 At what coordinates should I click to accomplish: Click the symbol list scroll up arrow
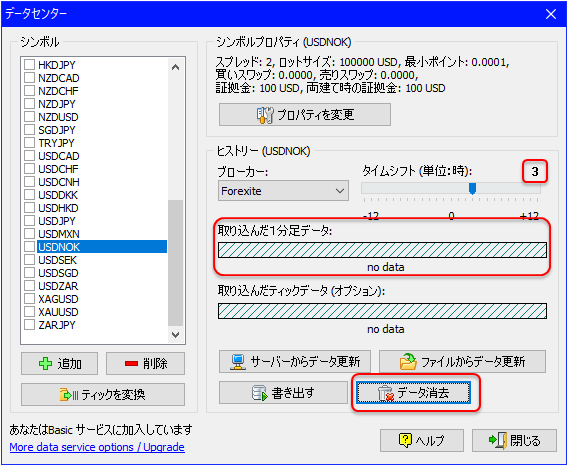click(176, 67)
